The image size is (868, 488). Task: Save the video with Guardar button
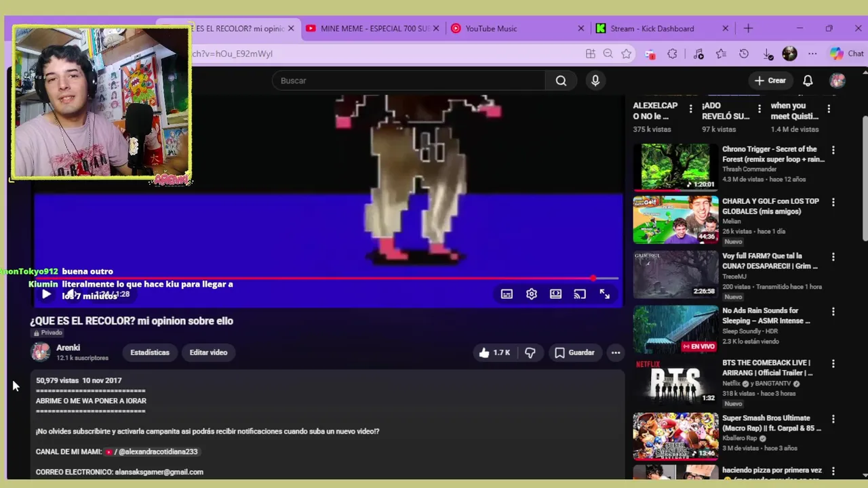coord(574,352)
